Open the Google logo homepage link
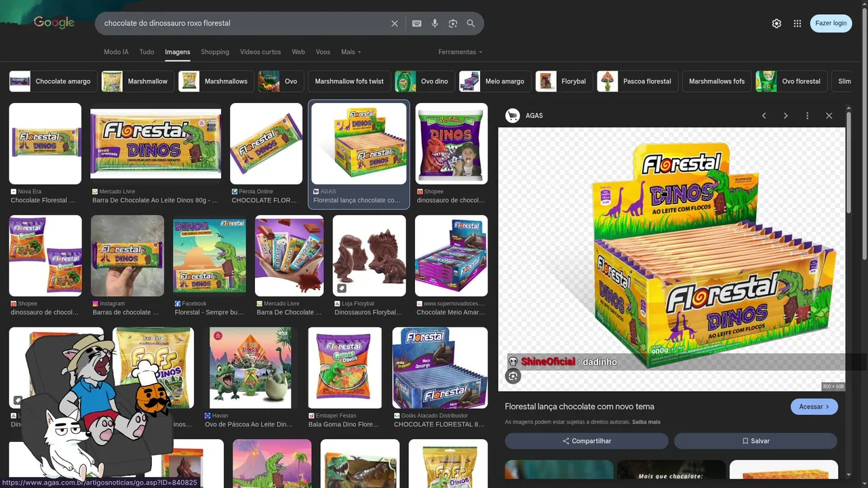868x488 pixels. [54, 23]
